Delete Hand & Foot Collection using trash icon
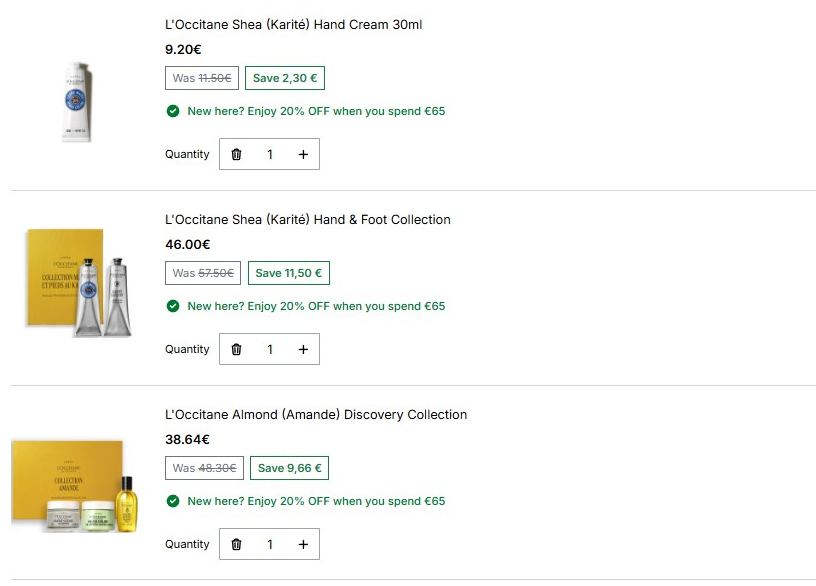 coord(236,349)
